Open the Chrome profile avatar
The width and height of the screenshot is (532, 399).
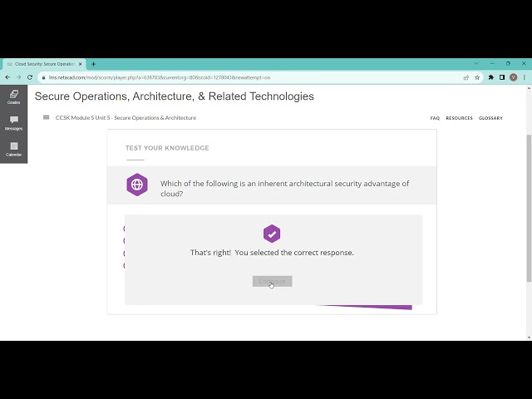(514, 77)
